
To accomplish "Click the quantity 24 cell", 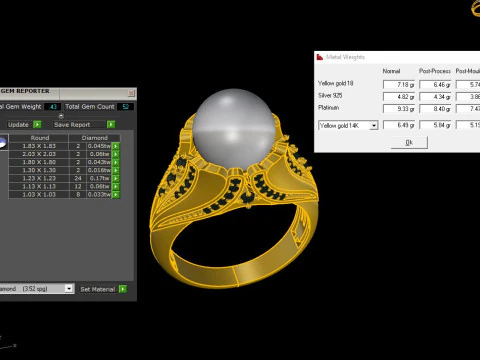I will tap(78, 178).
